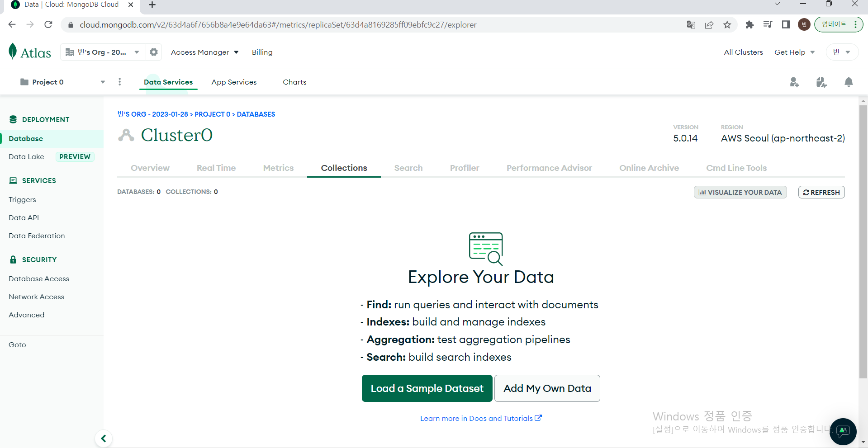Open Network Access in sidebar
The height and width of the screenshot is (448, 868).
(37, 297)
